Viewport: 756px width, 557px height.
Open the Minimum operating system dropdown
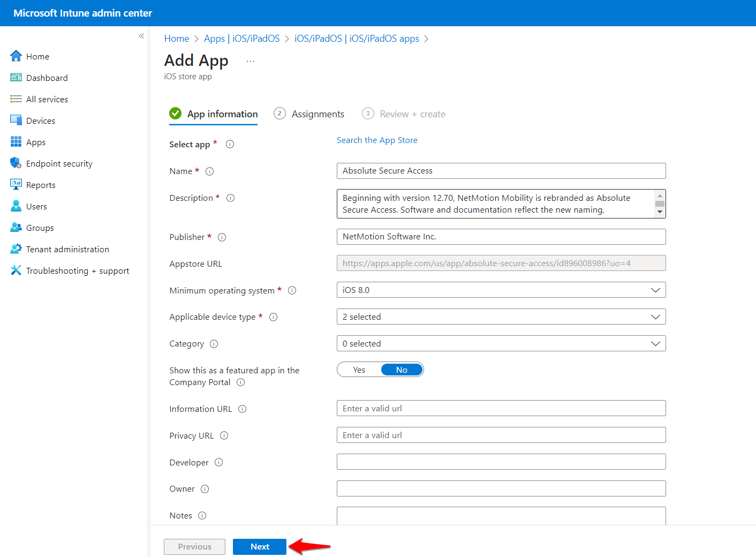click(x=501, y=290)
